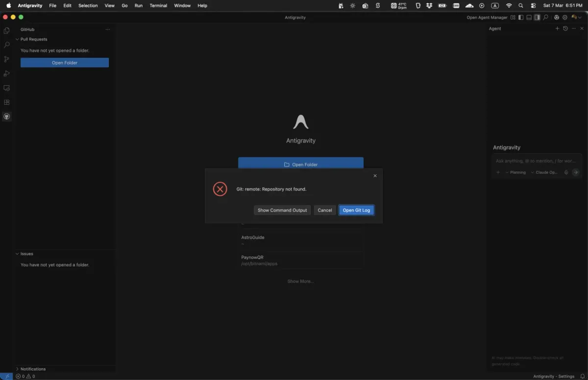Open the Help menu

(x=202, y=5)
